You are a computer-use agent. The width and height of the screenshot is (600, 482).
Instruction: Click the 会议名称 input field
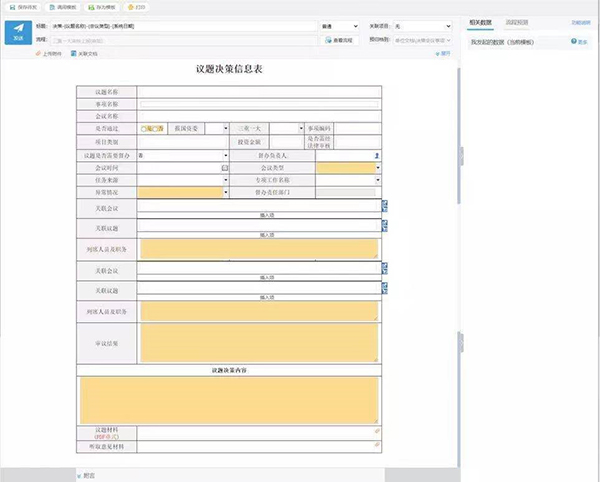pos(259,116)
